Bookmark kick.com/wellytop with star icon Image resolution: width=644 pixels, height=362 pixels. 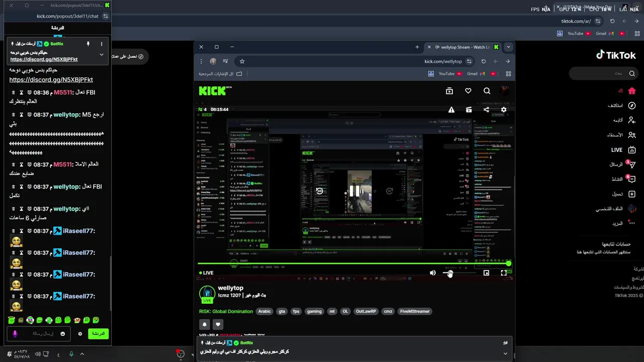(x=242, y=61)
